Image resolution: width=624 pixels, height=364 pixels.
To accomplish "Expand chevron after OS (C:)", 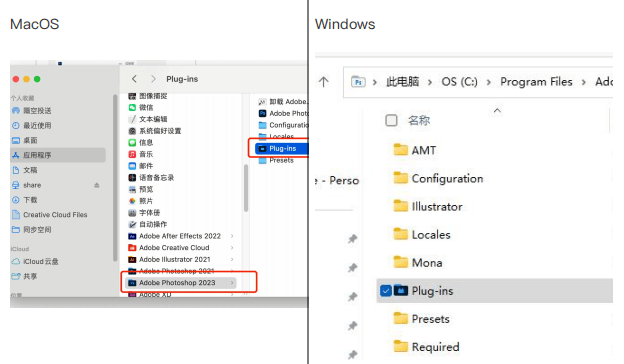I will [x=489, y=82].
